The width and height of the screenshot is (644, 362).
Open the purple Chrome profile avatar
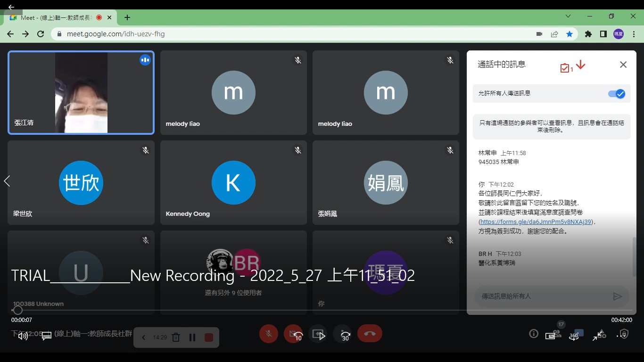[619, 34]
